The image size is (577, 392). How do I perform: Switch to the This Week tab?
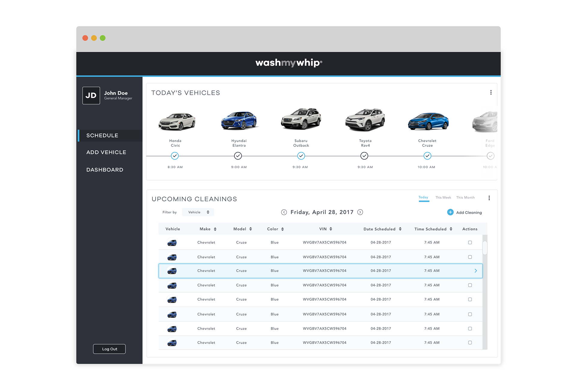443,198
